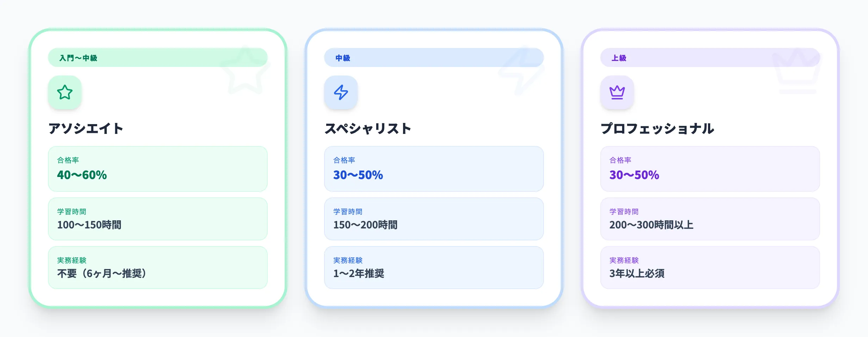This screenshot has height=337, width=868.
Task: Click the 40〜60% pass rate value
Action: click(82, 175)
